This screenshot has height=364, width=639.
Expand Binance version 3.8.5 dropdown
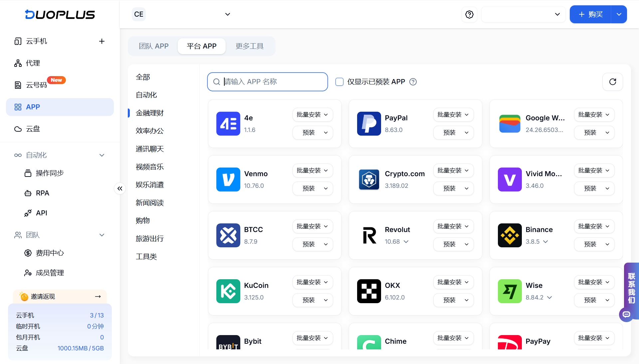click(545, 242)
